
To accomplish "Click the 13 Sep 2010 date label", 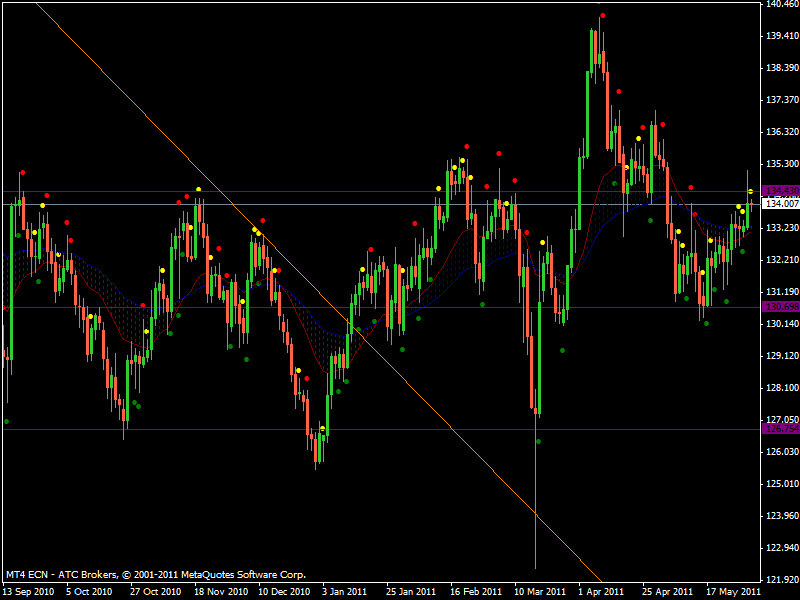I will pyautogui.click(x=28, y=592).
